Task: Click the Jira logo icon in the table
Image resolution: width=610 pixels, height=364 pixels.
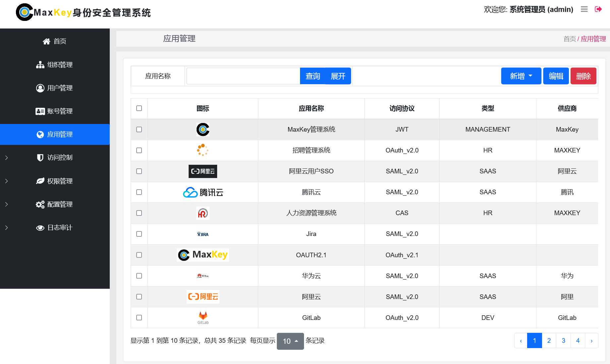Action: coord(203,234)
